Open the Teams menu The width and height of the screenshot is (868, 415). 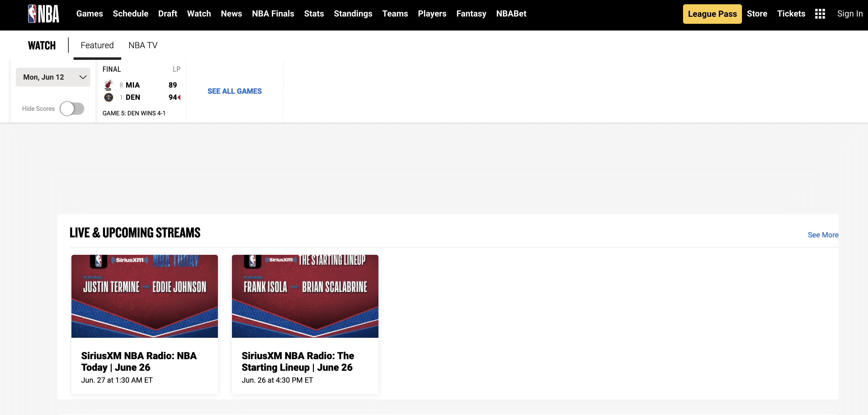tap(395, 14)
